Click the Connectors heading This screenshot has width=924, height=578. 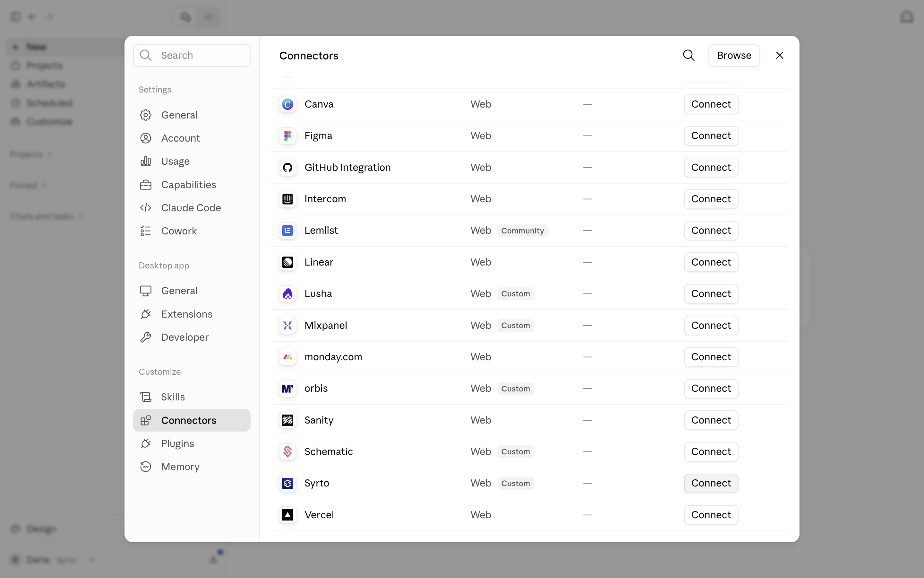[309, 56]
